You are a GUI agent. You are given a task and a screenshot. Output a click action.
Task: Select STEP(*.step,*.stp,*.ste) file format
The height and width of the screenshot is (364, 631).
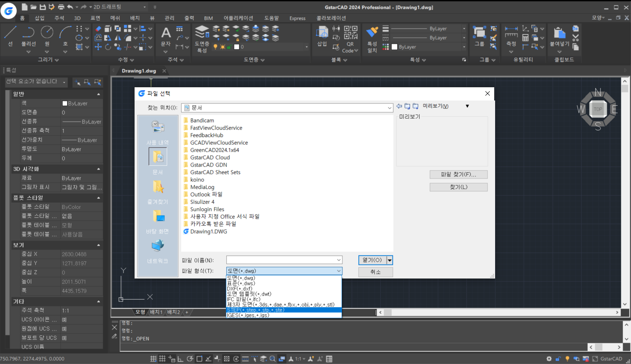pyautogui.click(x=284, y=310)
